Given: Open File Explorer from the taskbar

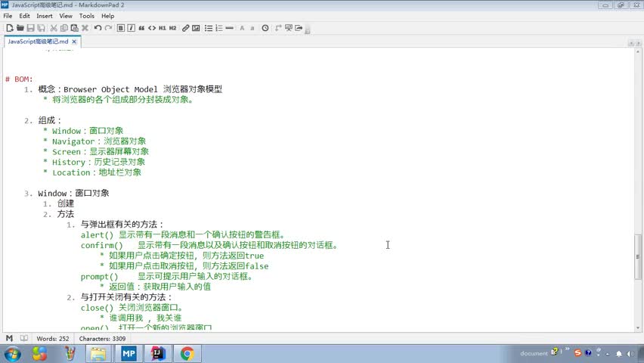Looking at the screenshot, I should pos(98,353).
